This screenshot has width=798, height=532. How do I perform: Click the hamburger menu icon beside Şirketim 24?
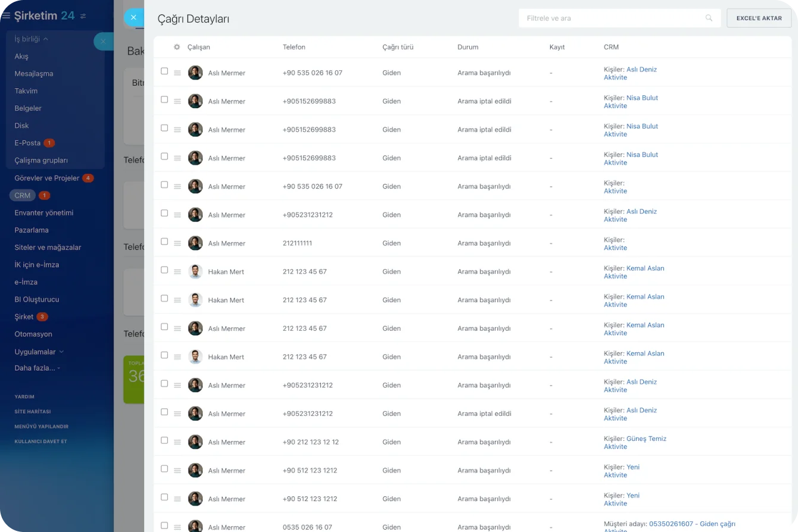coord(7,15)
